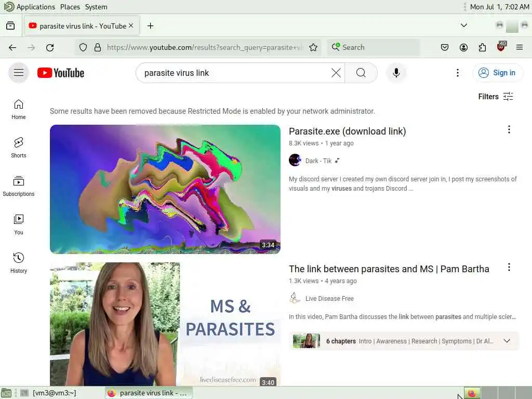532x399 pixels.
Task: Open Parasite.exe video thumbnail
Action: click(165, 189)
